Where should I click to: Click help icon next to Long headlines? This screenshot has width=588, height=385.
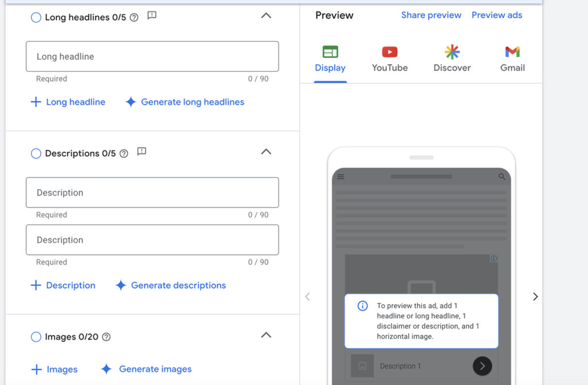coord(134,18)
